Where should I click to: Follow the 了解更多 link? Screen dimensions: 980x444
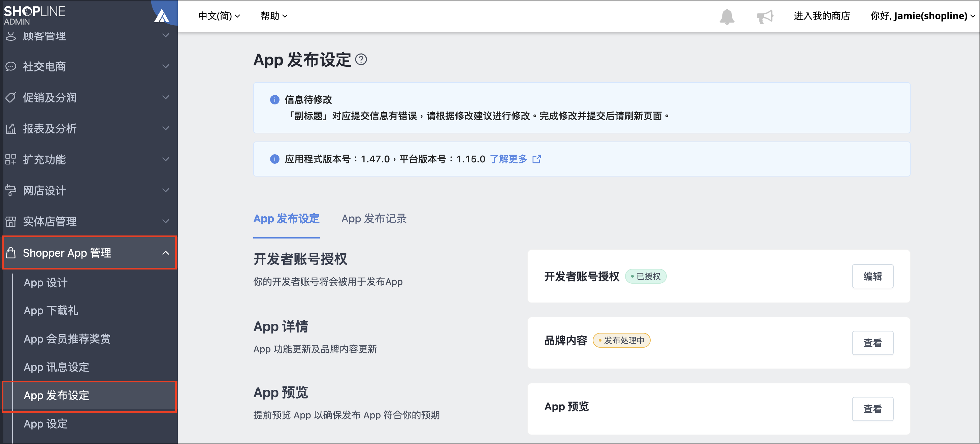pyautogui.click(x=508, y=159)
